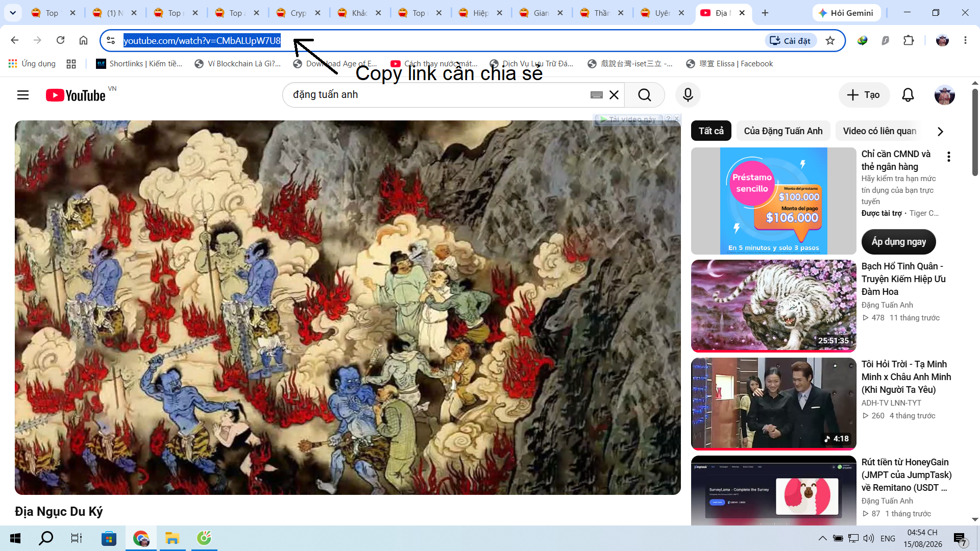Open the Chrome three-dot menu
980x551 pixels.
pos(965,40)
